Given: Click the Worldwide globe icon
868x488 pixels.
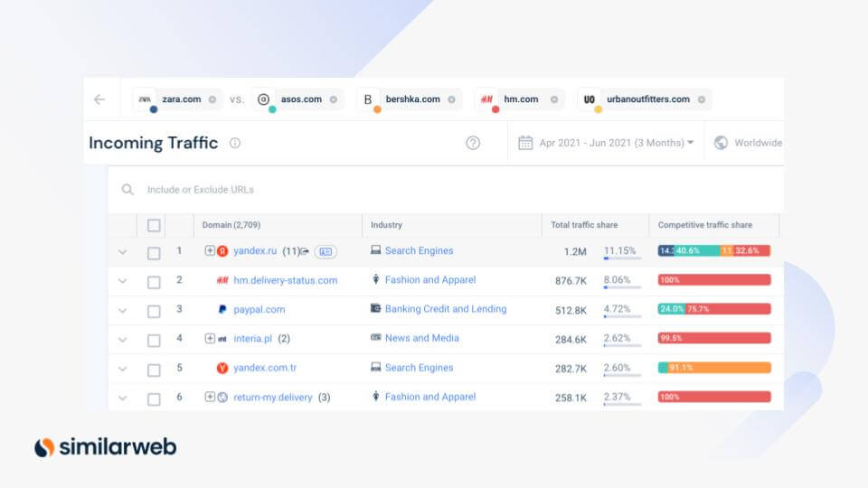Looking at the screenshot, I should tap(721, 143).
